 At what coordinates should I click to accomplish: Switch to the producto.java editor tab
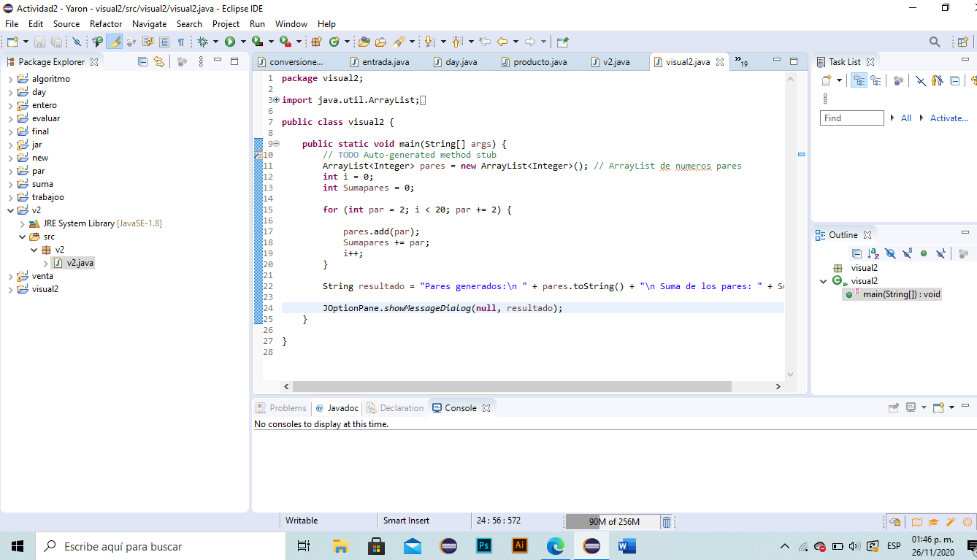[540, 62]
